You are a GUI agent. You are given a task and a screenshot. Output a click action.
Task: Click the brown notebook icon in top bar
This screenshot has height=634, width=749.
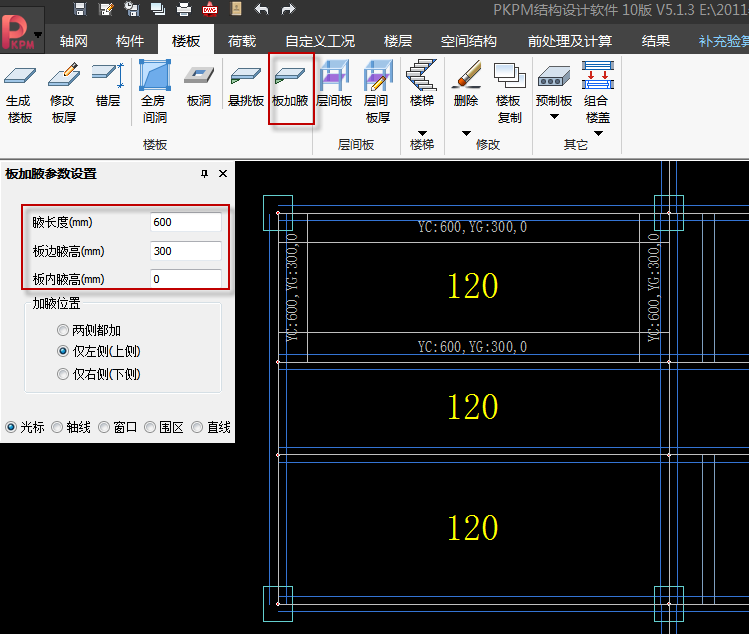click(x=236, y=9)
